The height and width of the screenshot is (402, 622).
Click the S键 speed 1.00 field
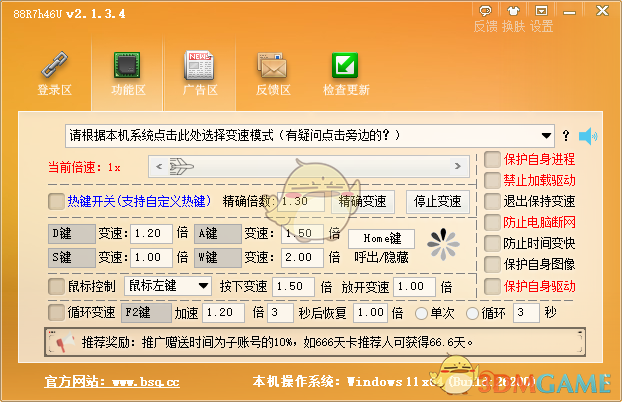[152, 258]
